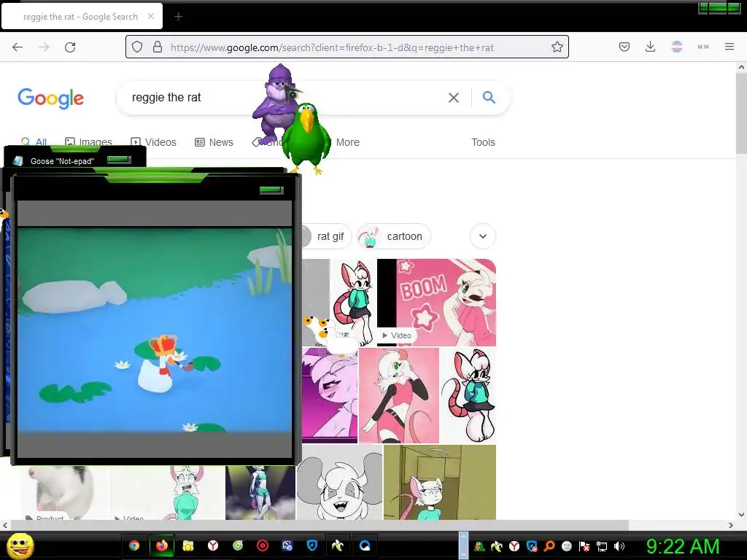Switch to Firefox in the taskbar
Viewport: 747px width, 560px height.
click(x=161, y=545)
